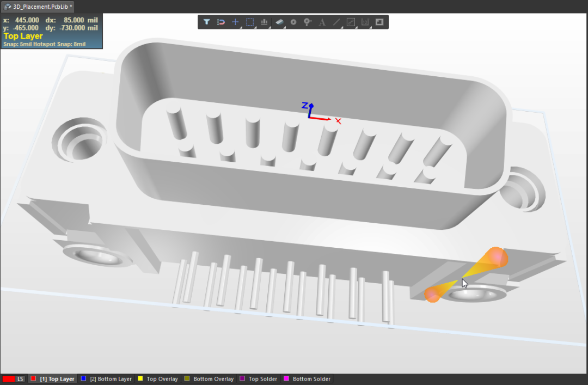This screenshot has width=588, height=385.
Task: Click the Bottom Solder magenta color box
Action: coord(286,378)
